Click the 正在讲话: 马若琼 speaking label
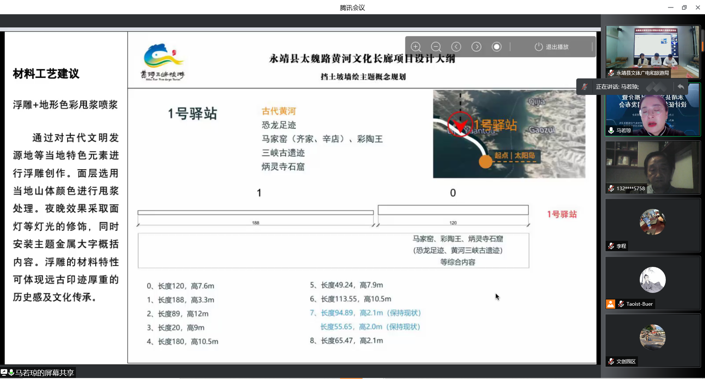This screenshot has height=379, width=705. (617, 87)
